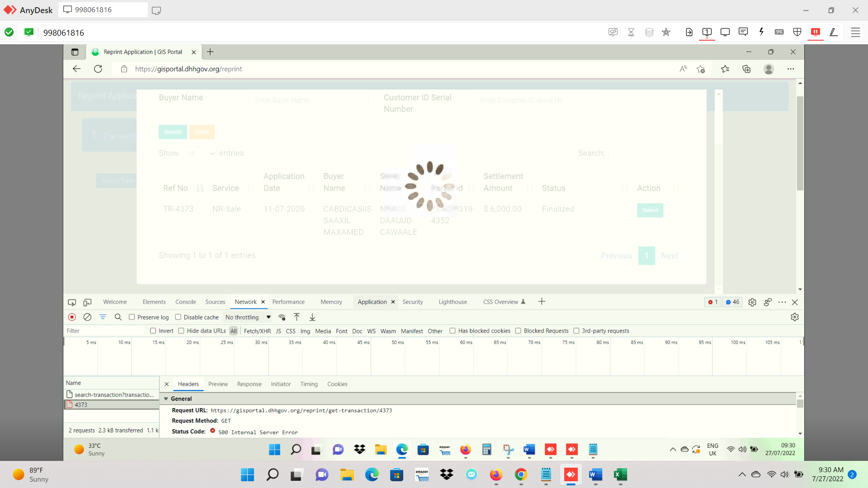Export HAR file with the down arrow icon
This screenshot has width=868, height=488.
312,317
